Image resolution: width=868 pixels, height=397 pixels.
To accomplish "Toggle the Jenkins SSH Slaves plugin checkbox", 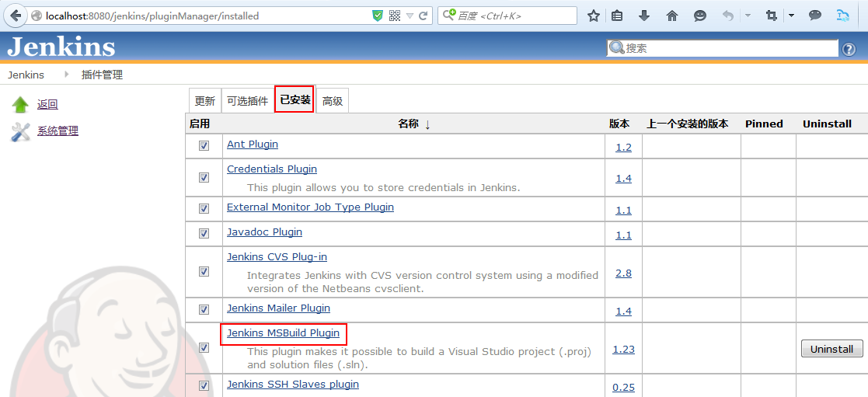I will pyautogui.click(x=204, y=385).
